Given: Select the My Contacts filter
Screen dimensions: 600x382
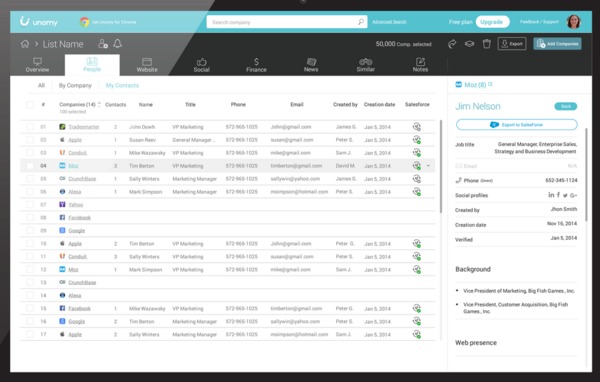Looking at the screenshot, I should [122, 85].
